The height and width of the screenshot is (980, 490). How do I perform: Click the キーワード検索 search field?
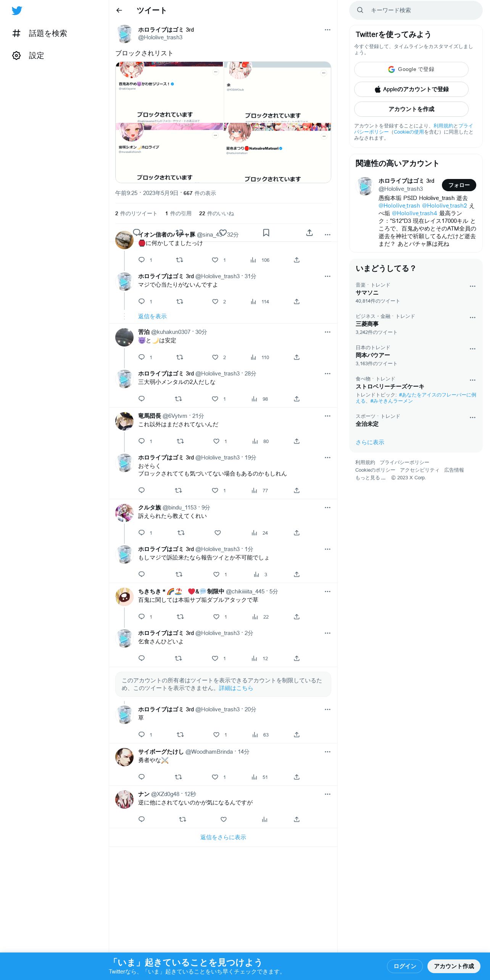coord(416,10)
